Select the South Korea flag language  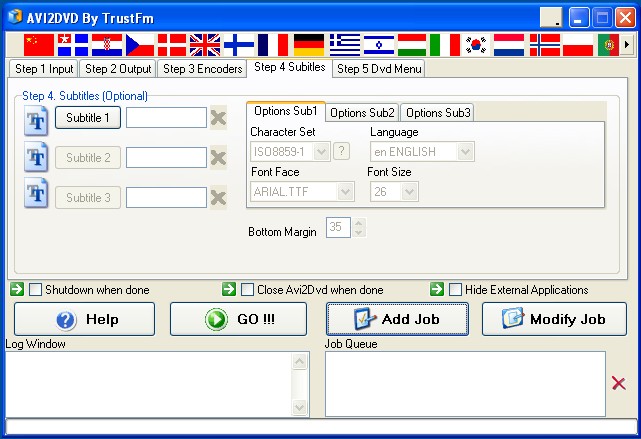[x=476, y=45]
